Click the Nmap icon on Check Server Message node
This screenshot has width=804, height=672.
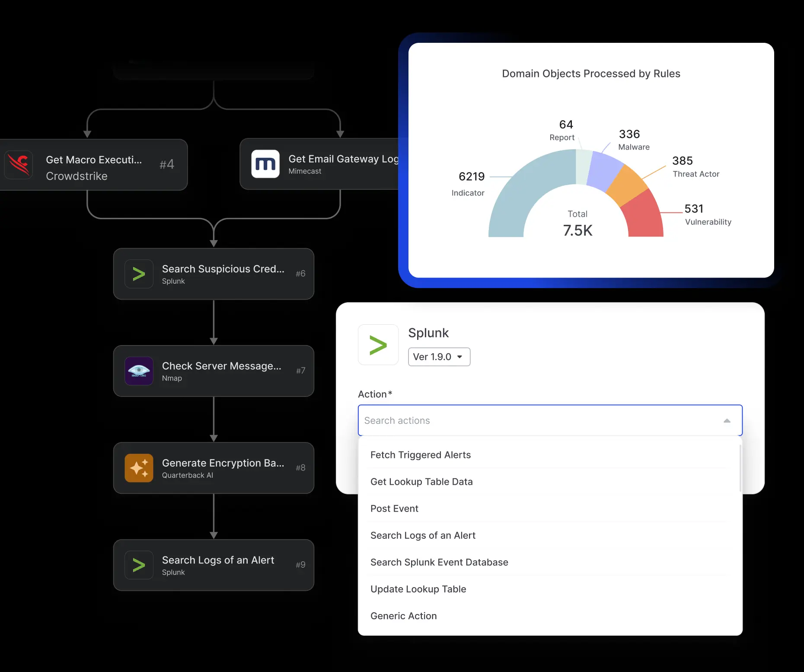tap(138, 371)
